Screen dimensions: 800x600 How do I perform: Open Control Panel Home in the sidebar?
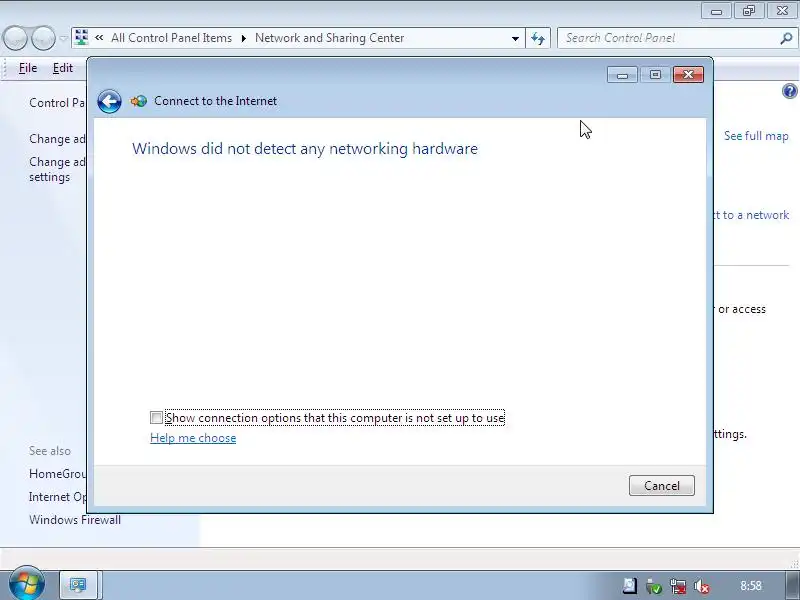point(57,103)
